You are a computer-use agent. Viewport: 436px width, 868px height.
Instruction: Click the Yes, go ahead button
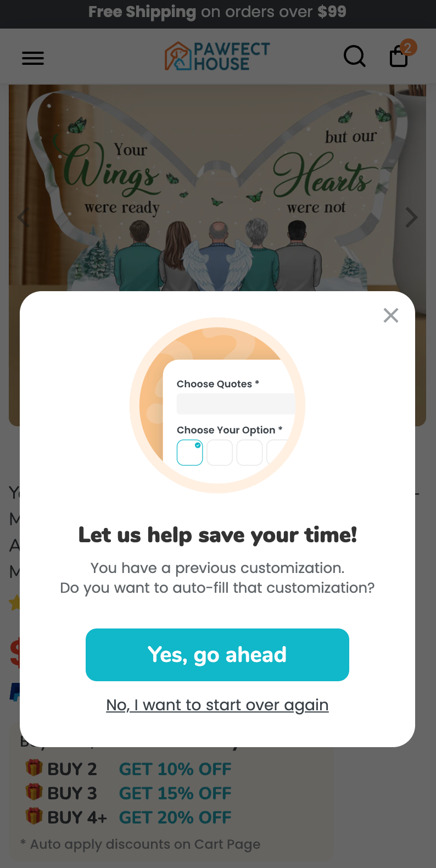point(217,655)
